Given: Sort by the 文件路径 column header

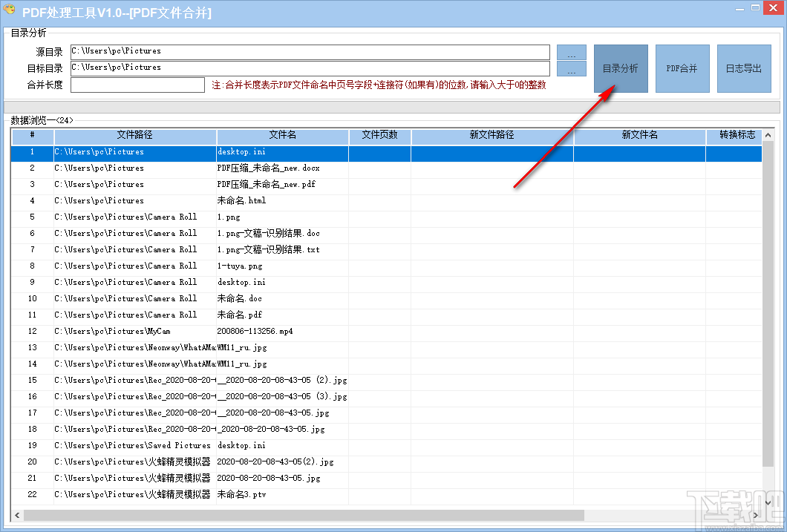Looking at the screenshot, I should (x=135, y=135).
